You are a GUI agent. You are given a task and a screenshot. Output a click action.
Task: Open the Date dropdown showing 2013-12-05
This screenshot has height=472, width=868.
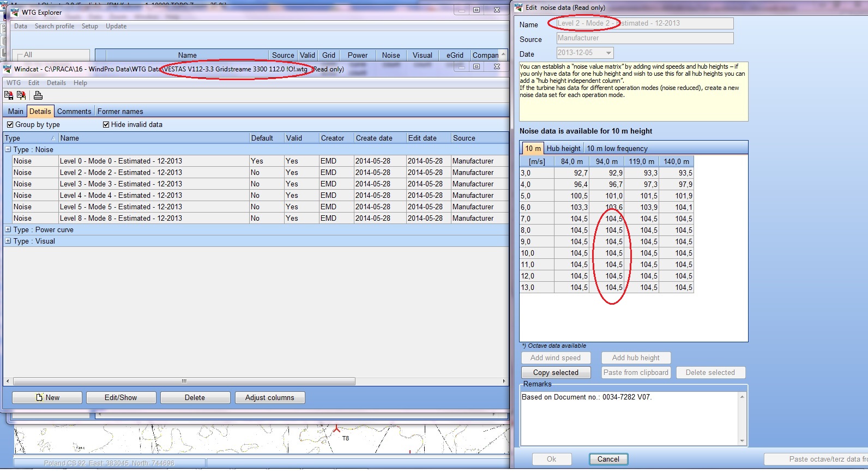pyautogui.click(x=608, y=53)
